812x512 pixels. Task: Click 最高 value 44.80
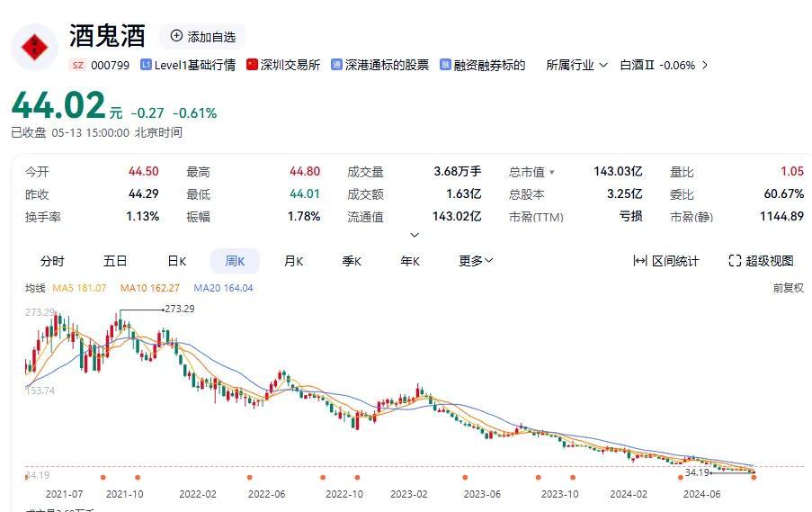tap(305, 172)
